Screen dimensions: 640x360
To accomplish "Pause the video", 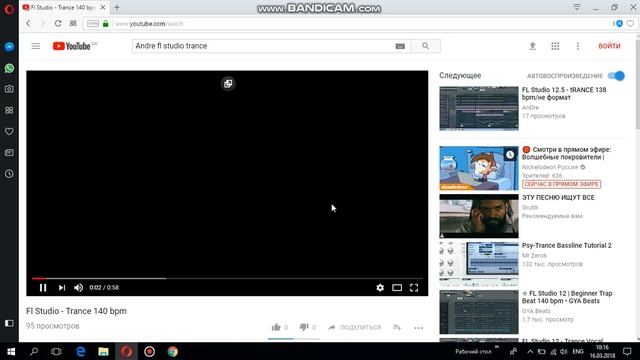I will (43, 288).
